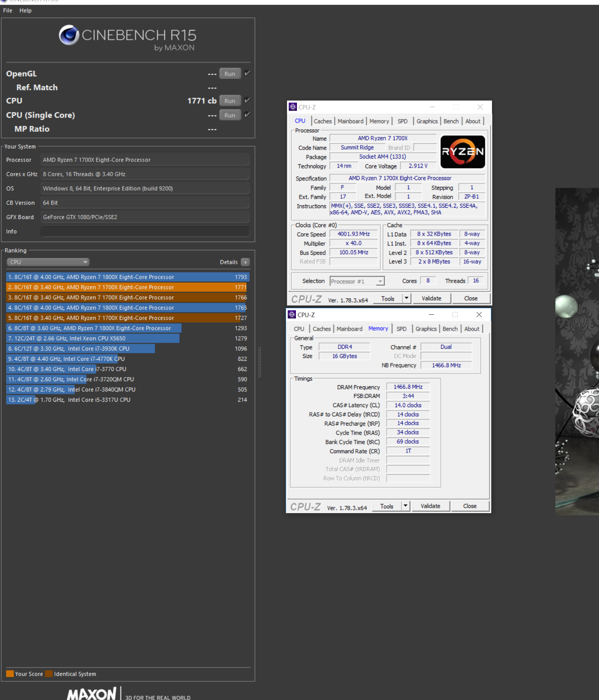
Task: Click Core Speed value 4001.93 MHz
Action: [354, 234]
